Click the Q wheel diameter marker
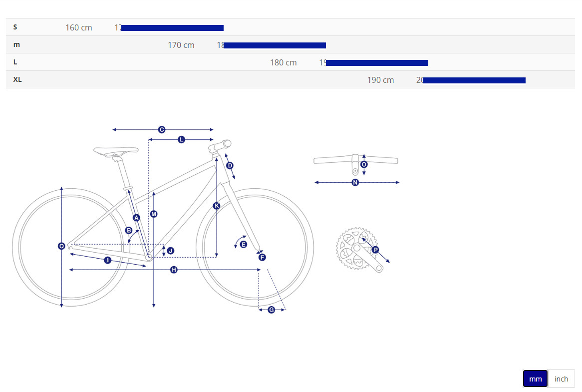 tap(61, 246)
